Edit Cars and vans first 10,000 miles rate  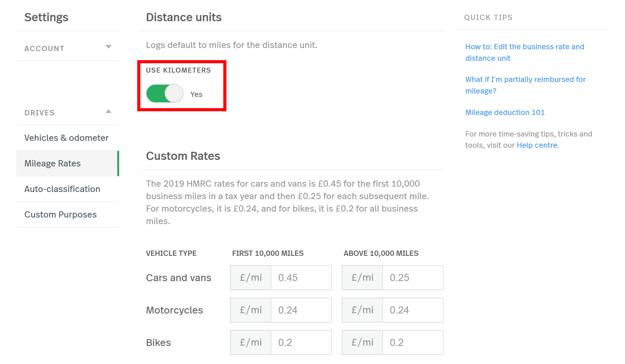click(301, 278)
